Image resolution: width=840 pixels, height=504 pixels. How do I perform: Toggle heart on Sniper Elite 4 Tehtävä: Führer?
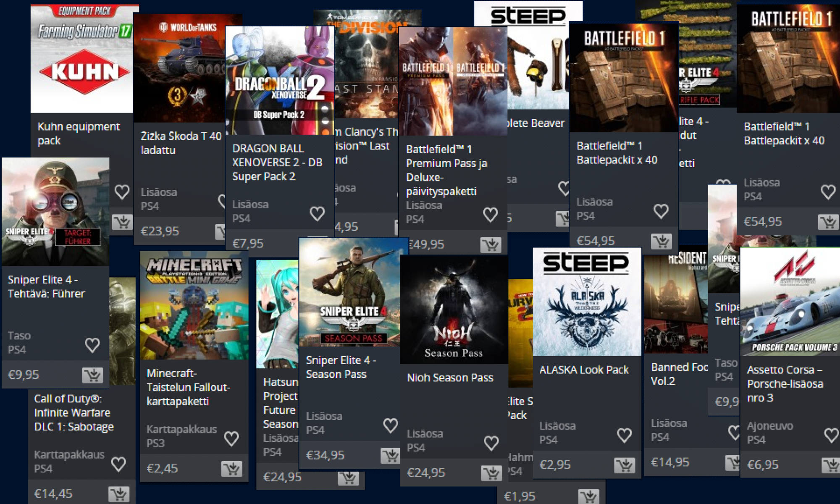coord(92,345)
